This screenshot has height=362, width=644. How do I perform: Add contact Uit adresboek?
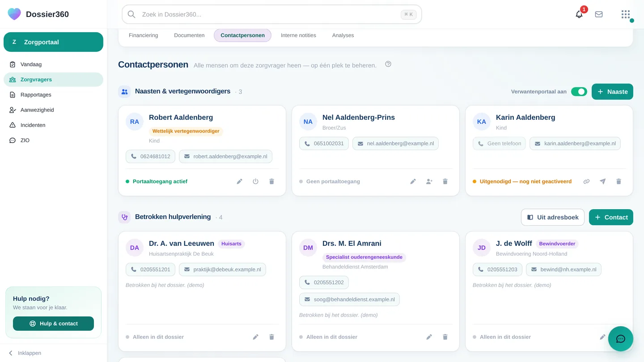pos(553,217)
